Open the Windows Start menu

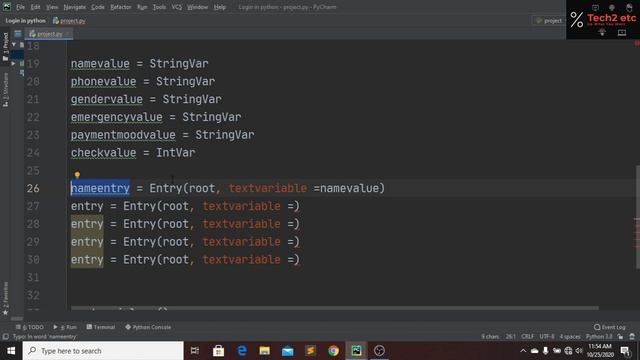coord(11,351)
